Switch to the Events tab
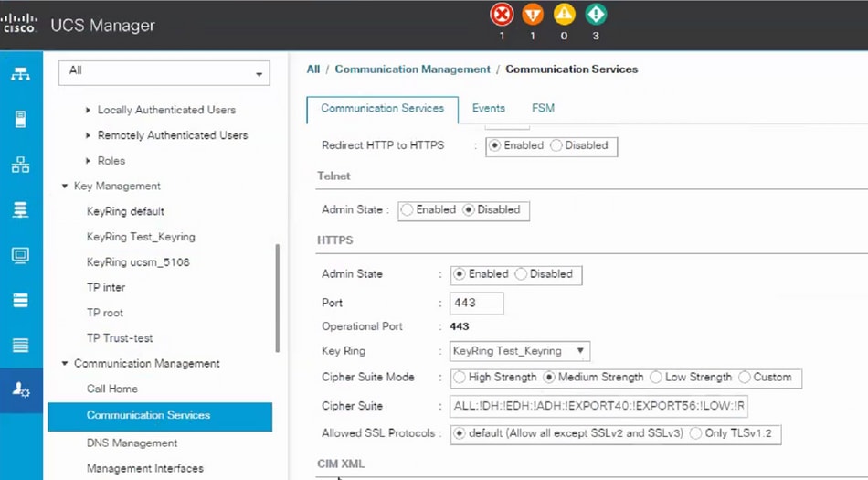The image size is (868, 480). point(488,109)
